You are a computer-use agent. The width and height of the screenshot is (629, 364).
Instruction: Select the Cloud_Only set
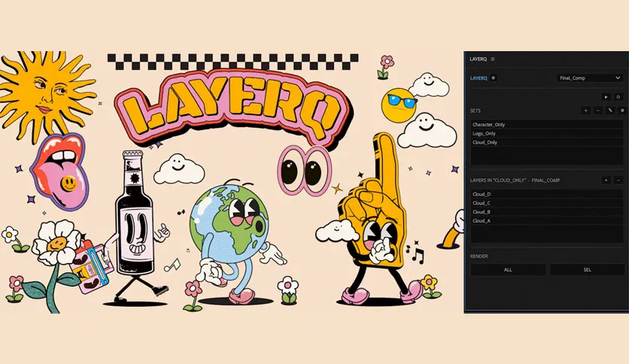click(547, 142)
